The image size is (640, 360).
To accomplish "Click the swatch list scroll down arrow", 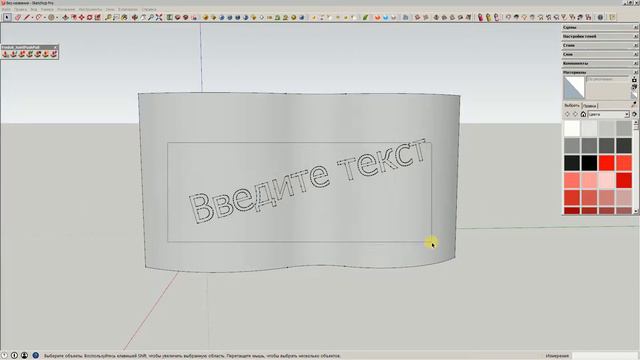I will coord(636,211).
